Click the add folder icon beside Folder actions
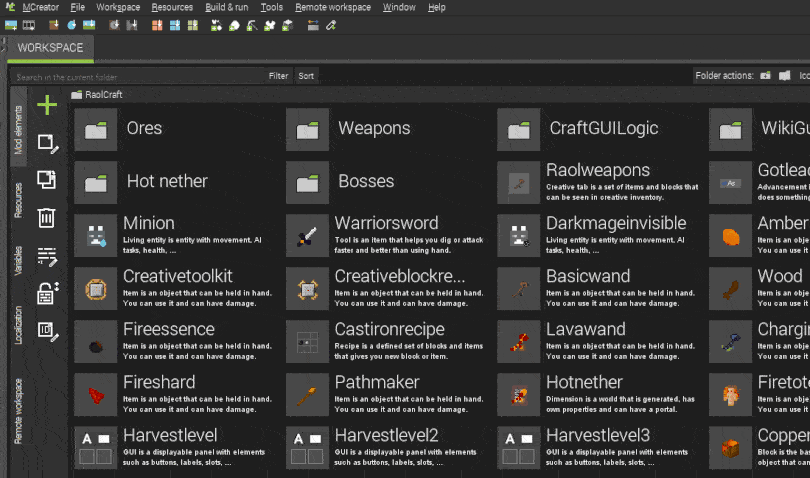The image size is (810, 478). pos(766,75)
